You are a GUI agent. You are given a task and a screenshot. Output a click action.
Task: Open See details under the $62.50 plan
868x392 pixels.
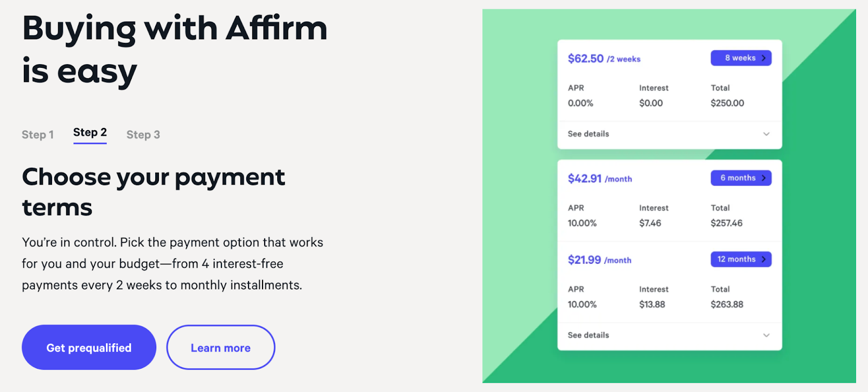click(588, 134)
